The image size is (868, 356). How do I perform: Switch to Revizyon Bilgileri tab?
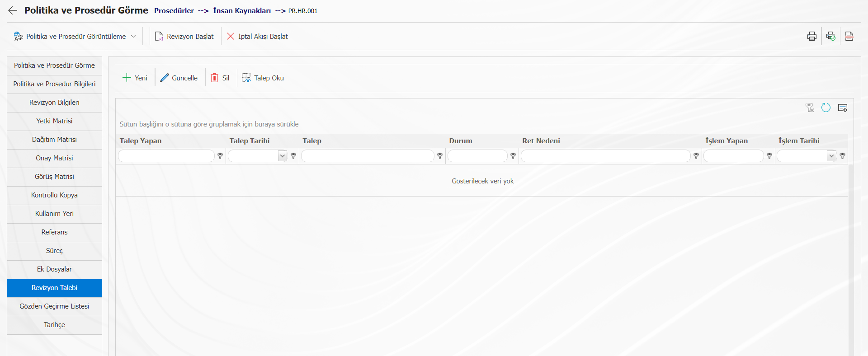[54, 103]
